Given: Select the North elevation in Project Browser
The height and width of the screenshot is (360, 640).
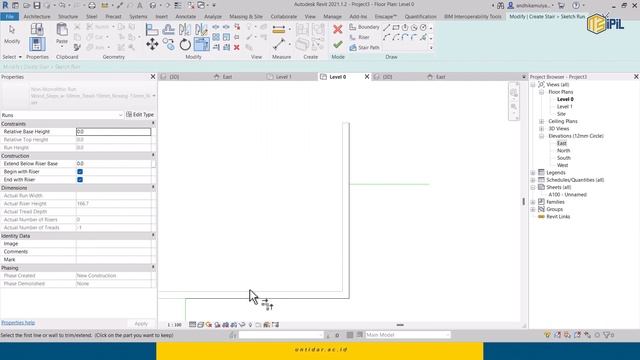Looking at the screenshot, I should click(564, 151).
